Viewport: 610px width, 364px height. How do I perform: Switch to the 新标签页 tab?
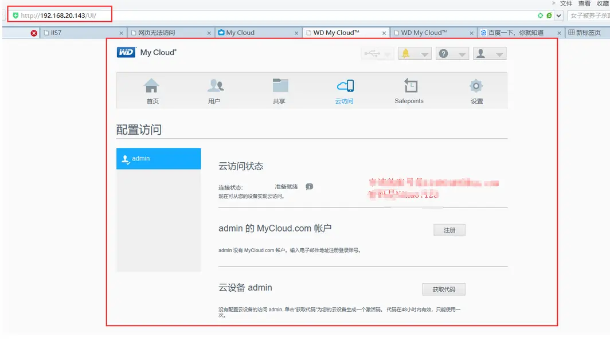tap(588, 33)
